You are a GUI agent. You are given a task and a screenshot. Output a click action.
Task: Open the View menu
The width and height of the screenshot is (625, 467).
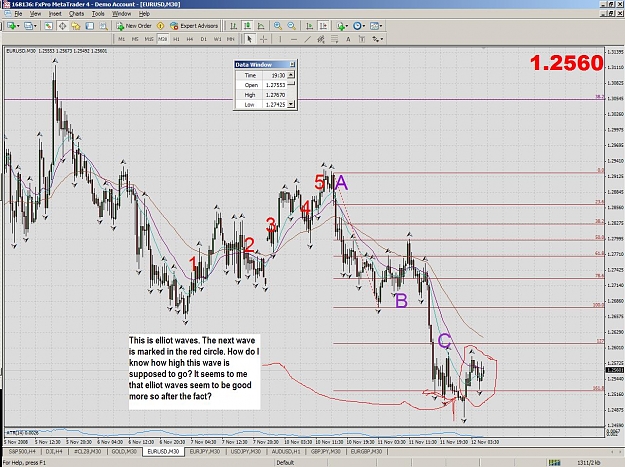point(35,14)
